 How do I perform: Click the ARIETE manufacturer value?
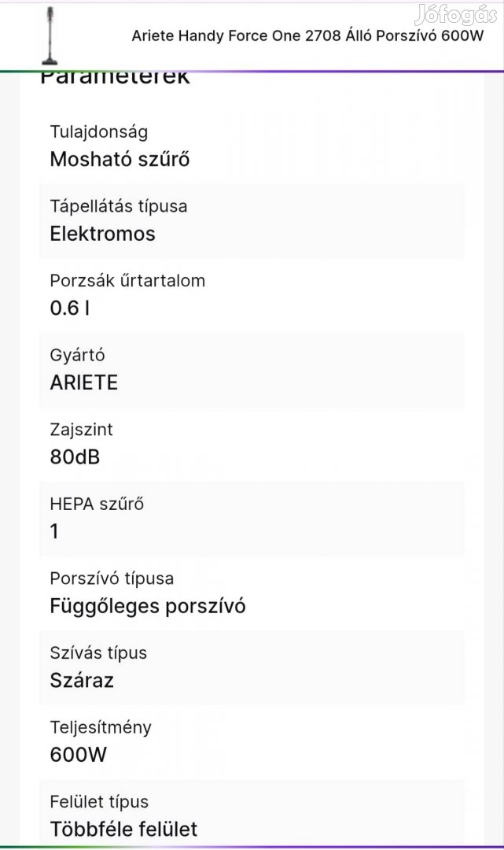pos(83,383)
